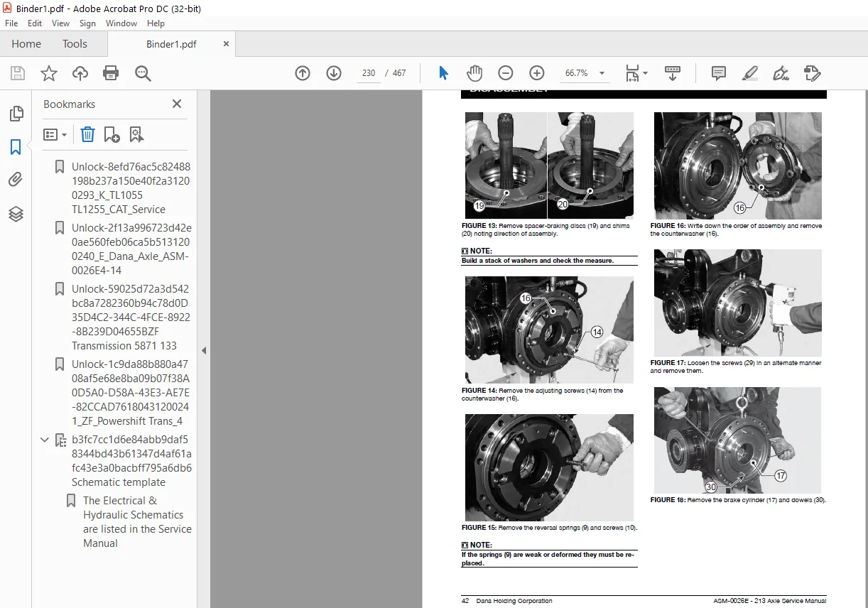Viewport: 868px width, 608px height.
Task: Open the Help menu
Action: point(156,23)
